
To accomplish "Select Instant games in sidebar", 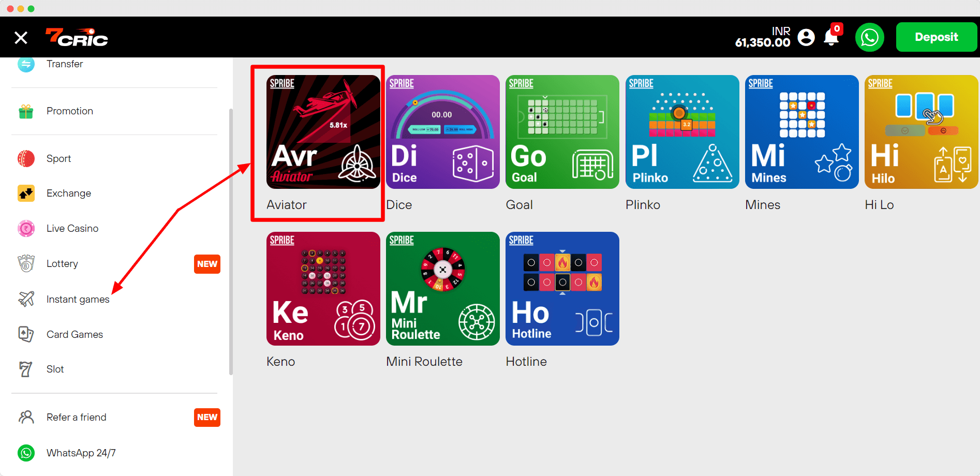I will [x=78, y=299].
